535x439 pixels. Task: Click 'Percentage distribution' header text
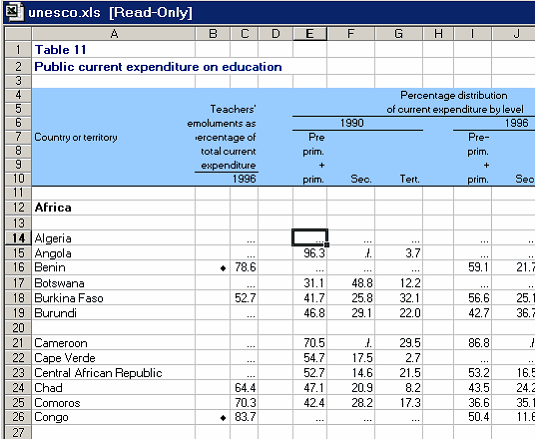pos(453,95)
